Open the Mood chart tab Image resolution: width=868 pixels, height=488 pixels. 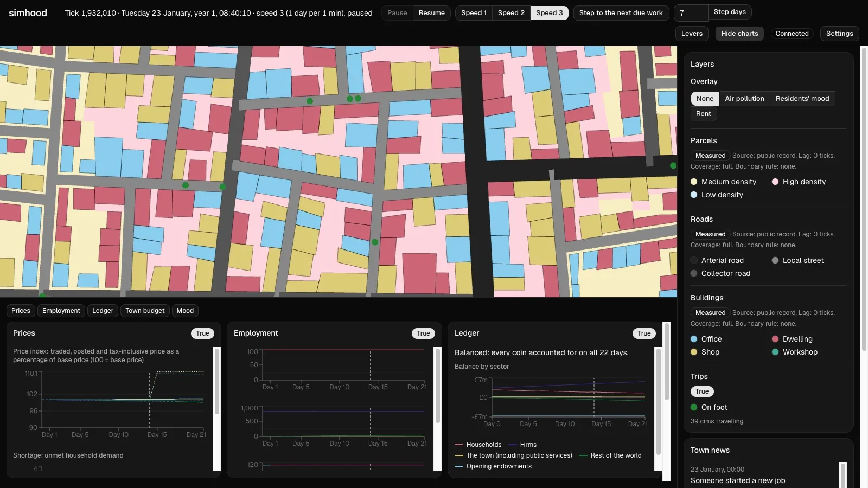click(185, 311)
